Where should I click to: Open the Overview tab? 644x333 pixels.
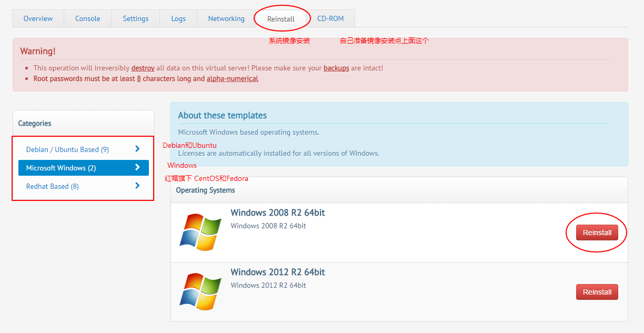coord(38,18)
